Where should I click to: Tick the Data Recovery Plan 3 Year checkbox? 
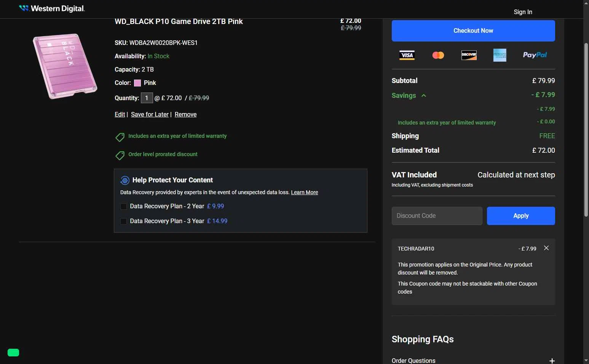(124, 221)
